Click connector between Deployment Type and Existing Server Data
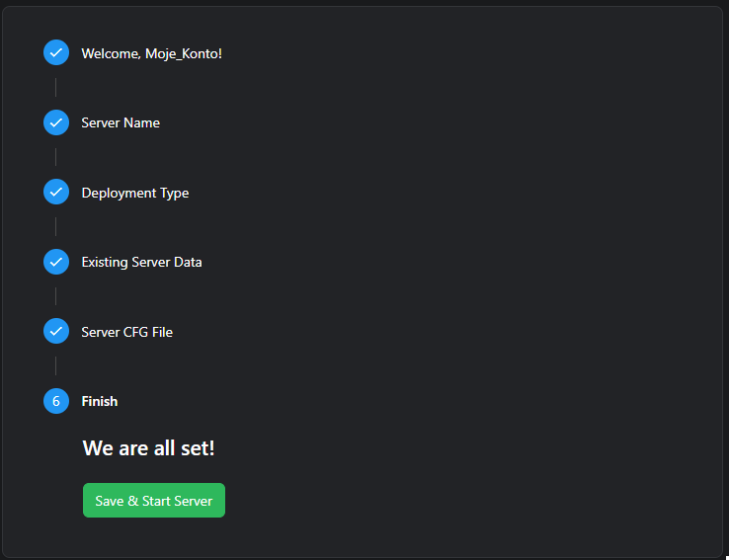The image size is (729, 560). [56, 227]
